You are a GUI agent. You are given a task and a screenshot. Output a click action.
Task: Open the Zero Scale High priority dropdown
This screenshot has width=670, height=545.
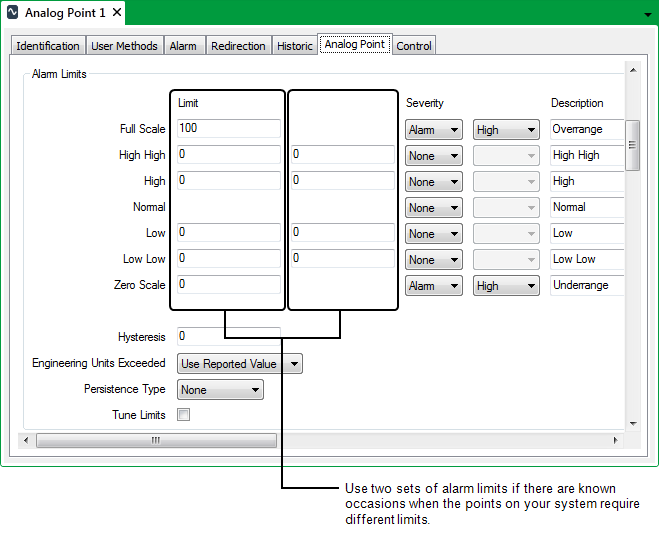pyautogui.click(x=506, y=286)
